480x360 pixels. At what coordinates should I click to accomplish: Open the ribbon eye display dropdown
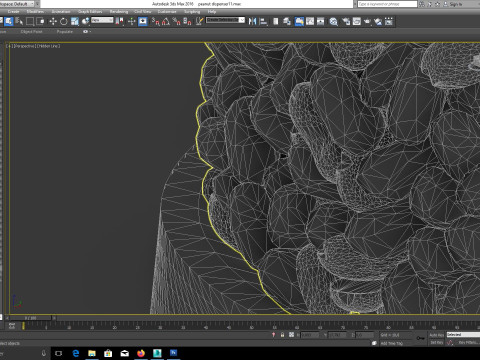click(x=86, y=32)
